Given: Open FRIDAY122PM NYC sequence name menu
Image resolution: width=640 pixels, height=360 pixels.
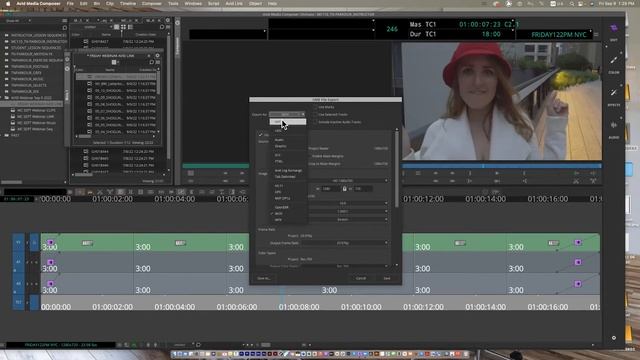Looking at the screenshot, I should tap(556, 35).
